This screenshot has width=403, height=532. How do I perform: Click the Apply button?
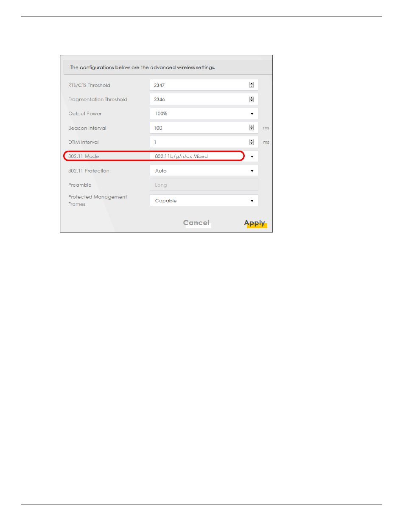[x=255, y=223]
